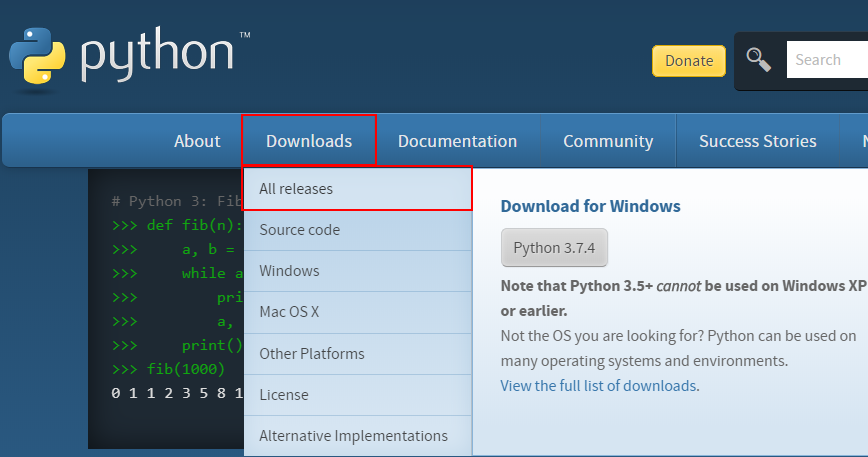Choose Windows in Downloads dropdown

[358, 271]
